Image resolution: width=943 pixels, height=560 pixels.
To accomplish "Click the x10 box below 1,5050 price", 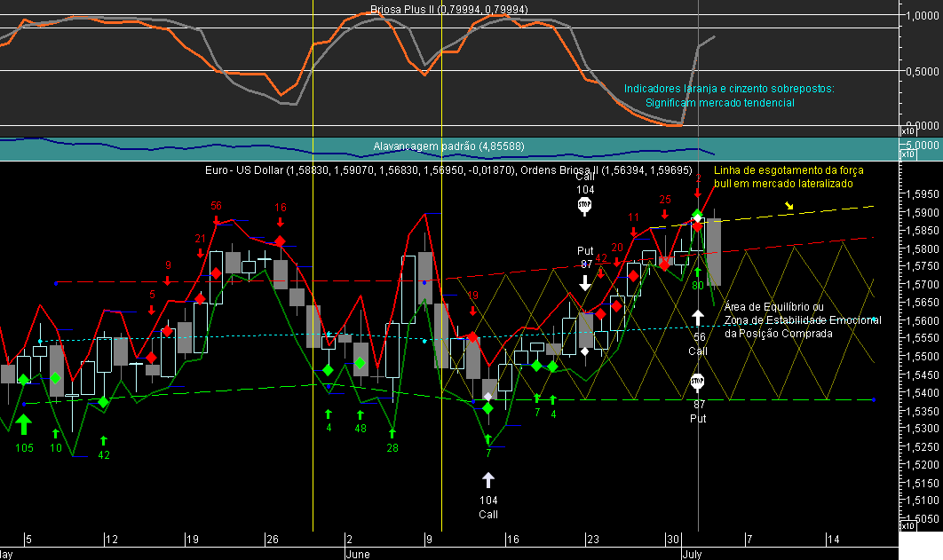I will coord(907,526).
